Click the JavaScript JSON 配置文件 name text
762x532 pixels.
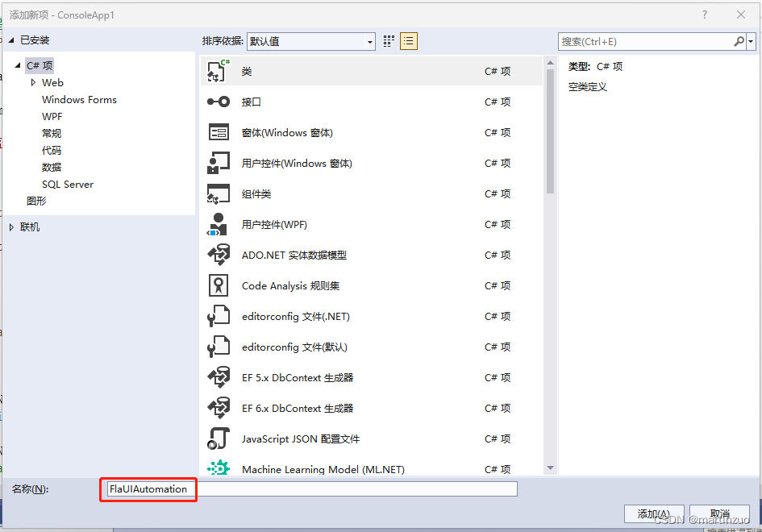(301, 438)
